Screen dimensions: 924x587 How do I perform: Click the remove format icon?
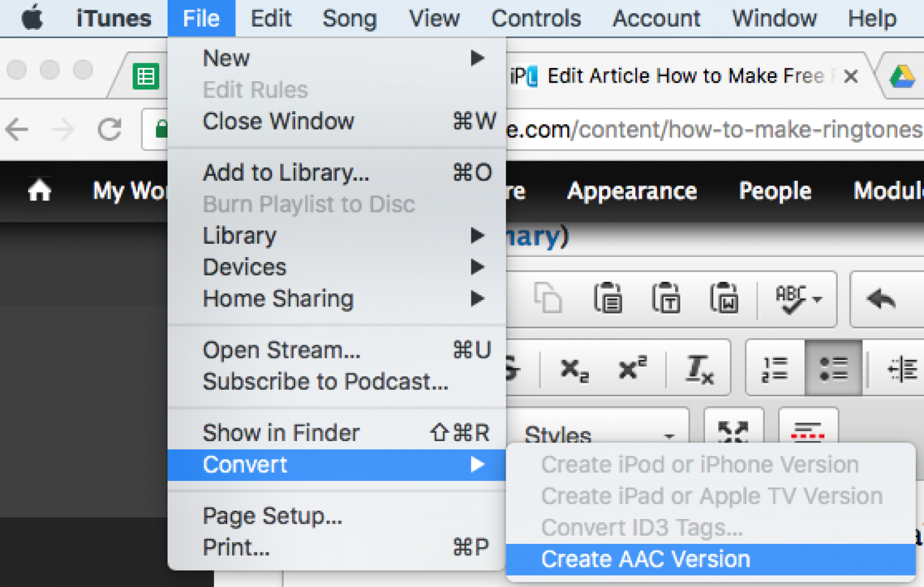click(x=699, y=369)
